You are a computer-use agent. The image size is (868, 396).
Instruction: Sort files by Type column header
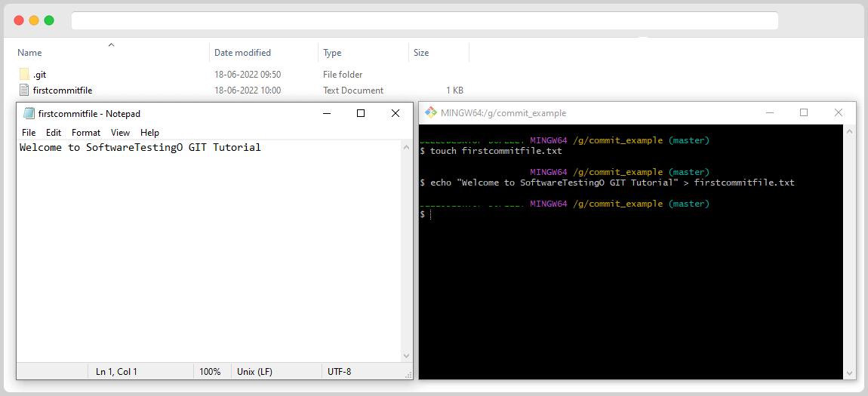pos(332,53)
